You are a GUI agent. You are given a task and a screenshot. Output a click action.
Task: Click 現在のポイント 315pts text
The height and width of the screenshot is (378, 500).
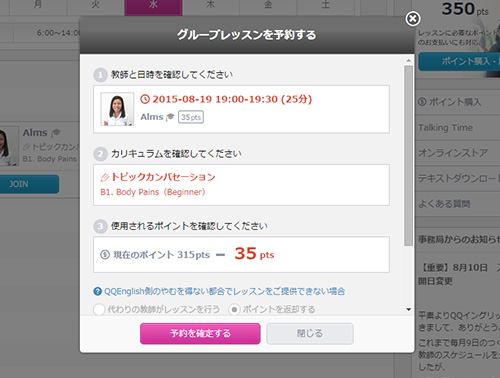point(162,255)
